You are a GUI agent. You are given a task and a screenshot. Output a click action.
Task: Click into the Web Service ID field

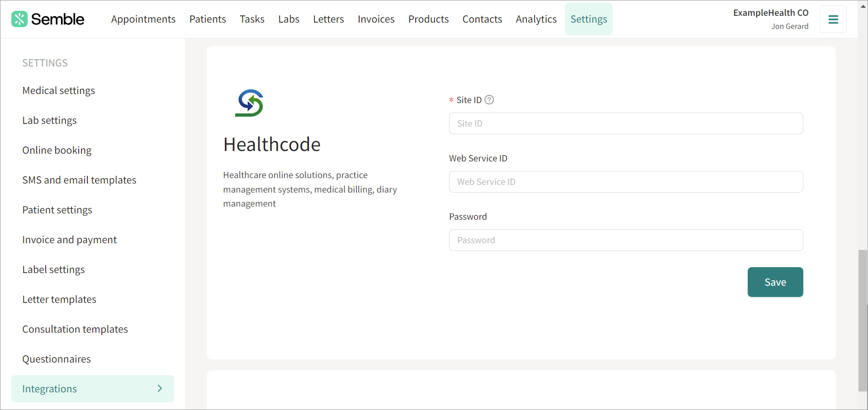626,182
